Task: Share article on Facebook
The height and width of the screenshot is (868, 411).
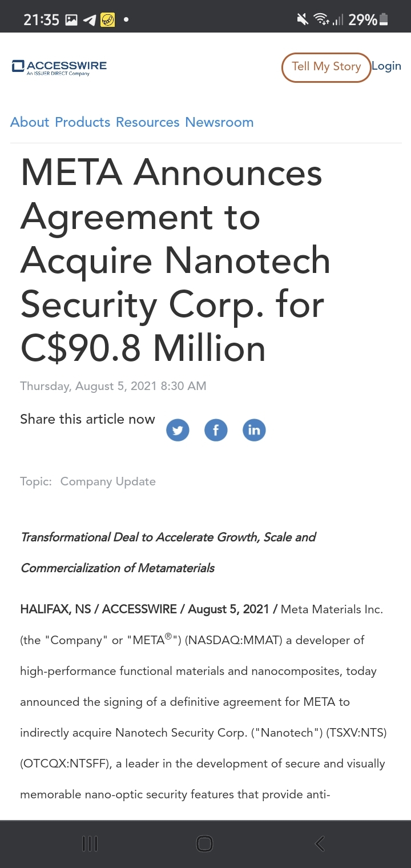Action: 216,430
